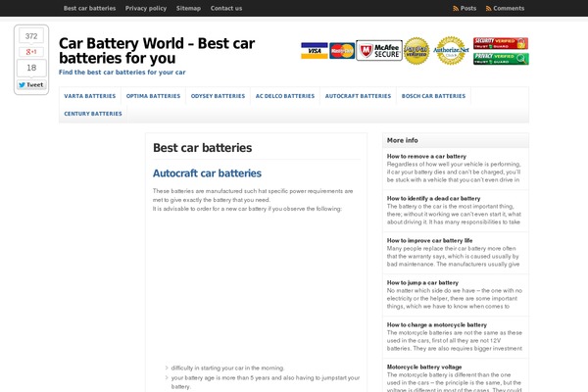The width and height of the screenshot is (588, 392).
Task: Open 'How to charge a motorcycle battery'
Action: point(437,324)
